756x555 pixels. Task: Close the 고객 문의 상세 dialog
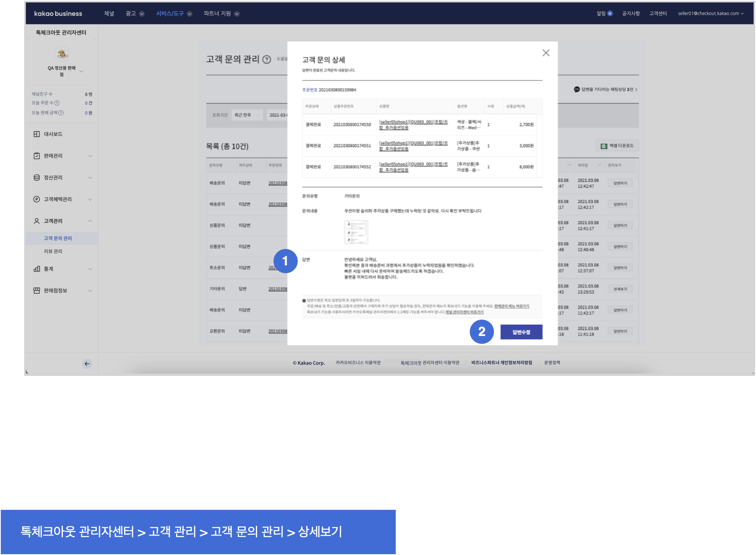pos(546,53)
